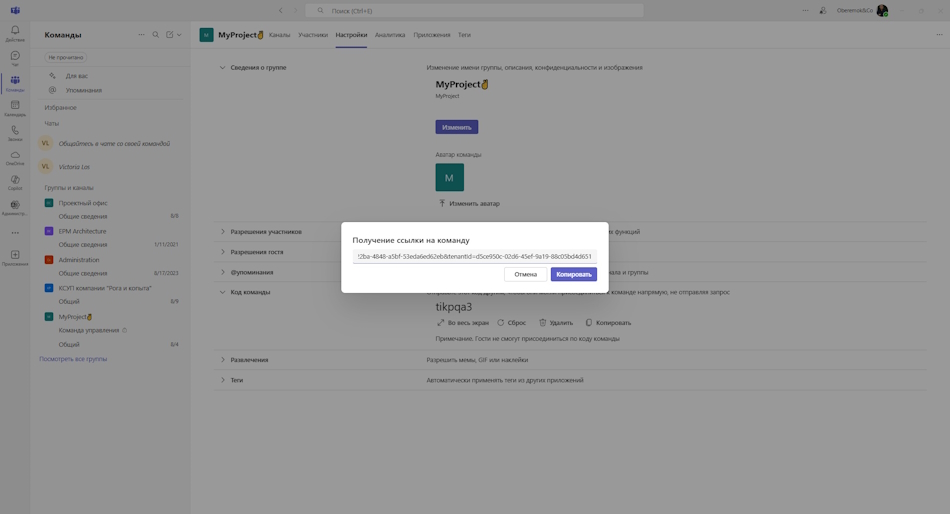Click the Сброс team code option

(x=511, y=322)
